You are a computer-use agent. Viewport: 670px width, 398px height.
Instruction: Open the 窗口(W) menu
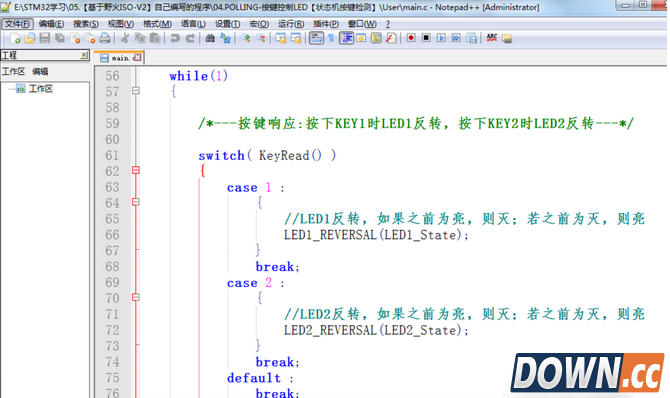362,24
